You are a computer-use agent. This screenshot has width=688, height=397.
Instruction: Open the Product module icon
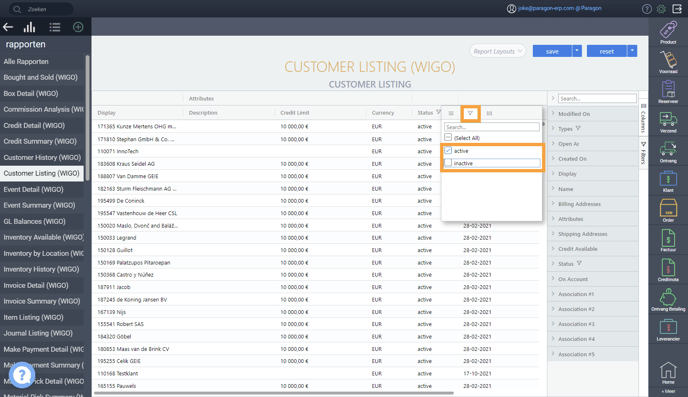click(x=668, y=32)
